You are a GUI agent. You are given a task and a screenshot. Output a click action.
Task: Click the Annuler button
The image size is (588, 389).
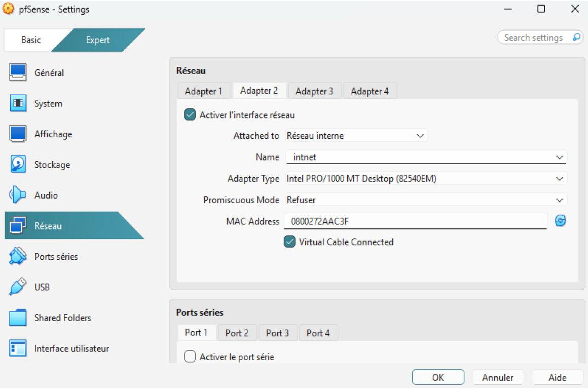(x=498, y=377)
